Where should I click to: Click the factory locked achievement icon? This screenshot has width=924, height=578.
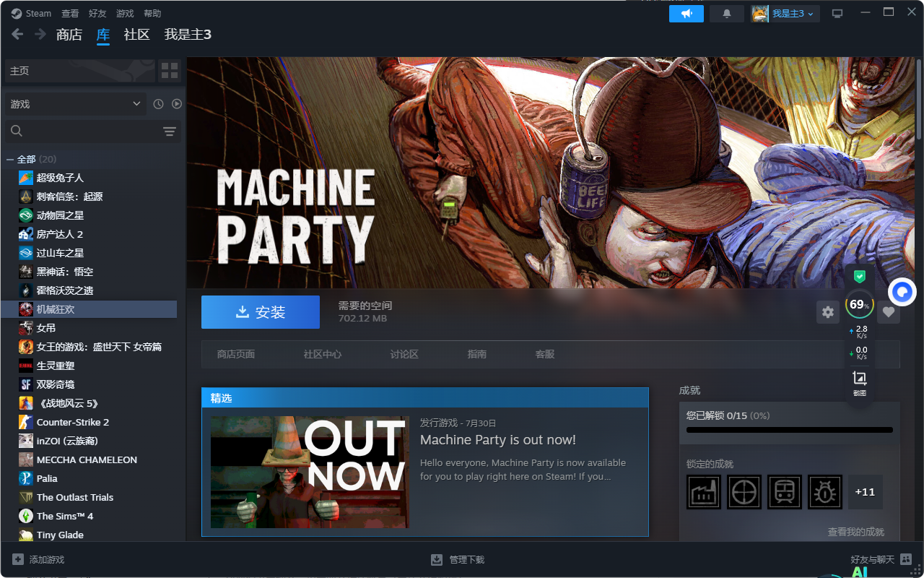704,492
